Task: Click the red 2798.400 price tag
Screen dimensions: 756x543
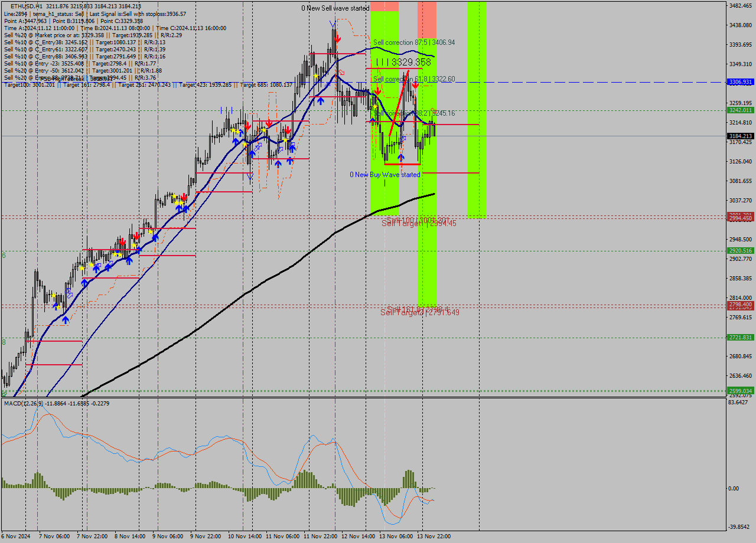Action: pyautogui.click(x=741, y=305)
